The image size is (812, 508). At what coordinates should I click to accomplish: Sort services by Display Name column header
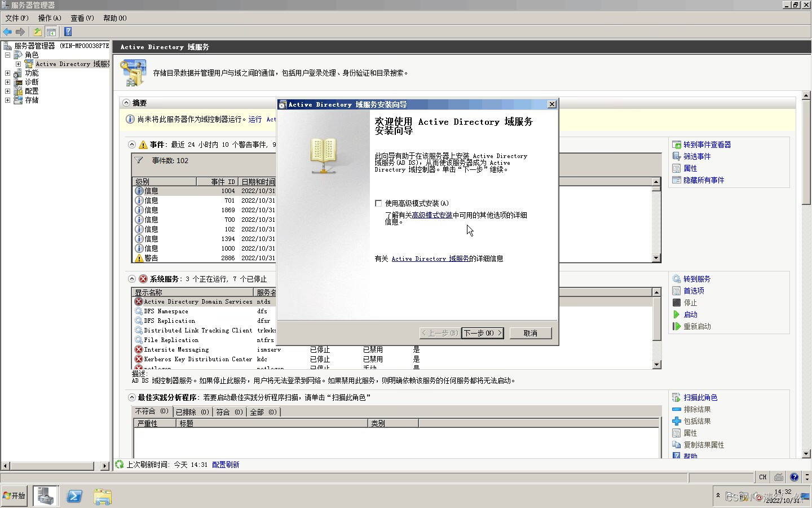193,292
